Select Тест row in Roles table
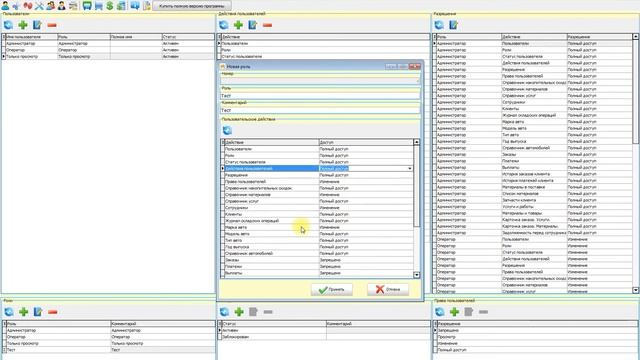 pyautogui.click(x=109, y=350)
